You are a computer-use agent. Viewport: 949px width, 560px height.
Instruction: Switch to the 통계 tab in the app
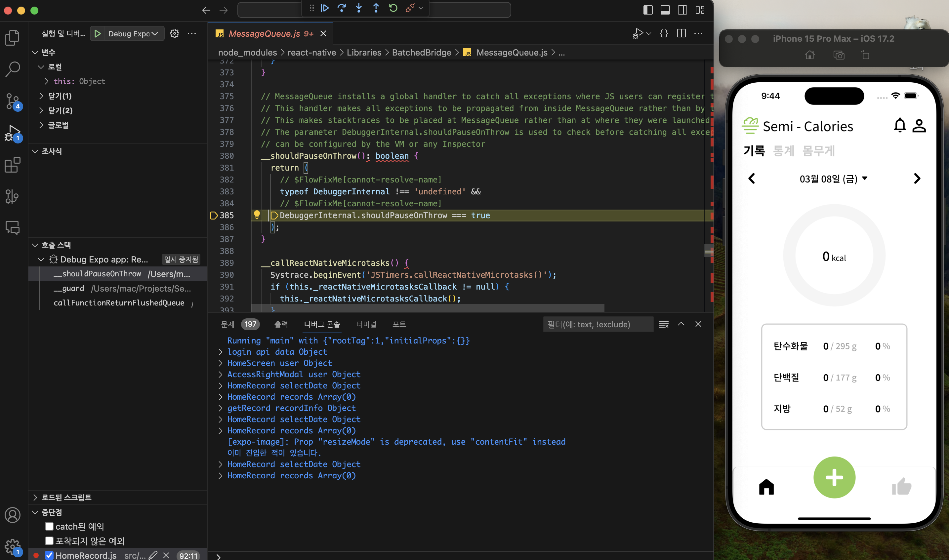(x=783, y=151)
